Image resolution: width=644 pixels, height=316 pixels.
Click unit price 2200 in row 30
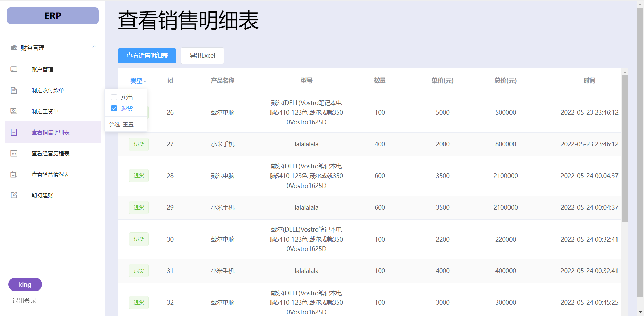coord(443,240)
